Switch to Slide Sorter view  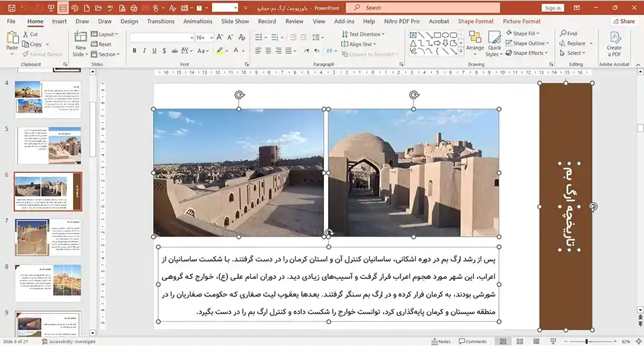click(x=519, y=341)
